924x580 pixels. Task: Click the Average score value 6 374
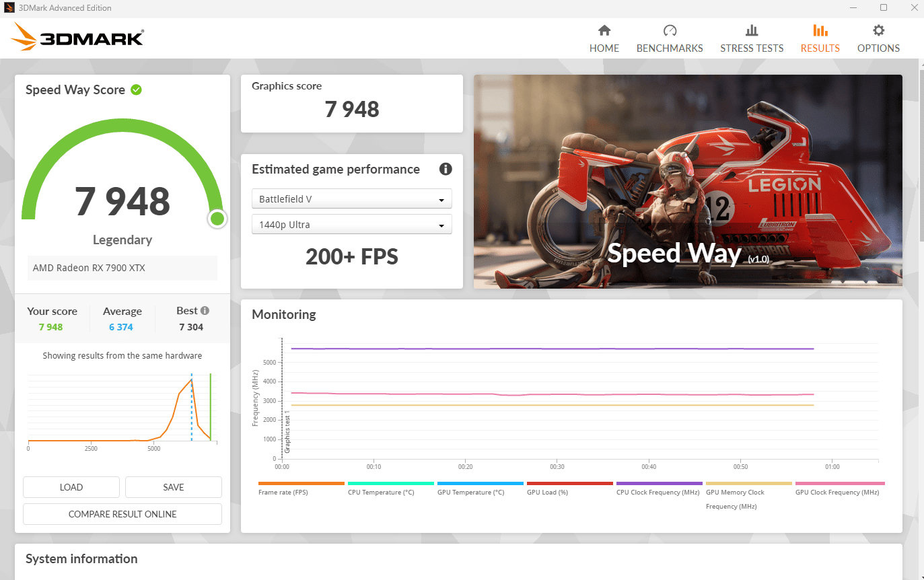tap(121, 327)
